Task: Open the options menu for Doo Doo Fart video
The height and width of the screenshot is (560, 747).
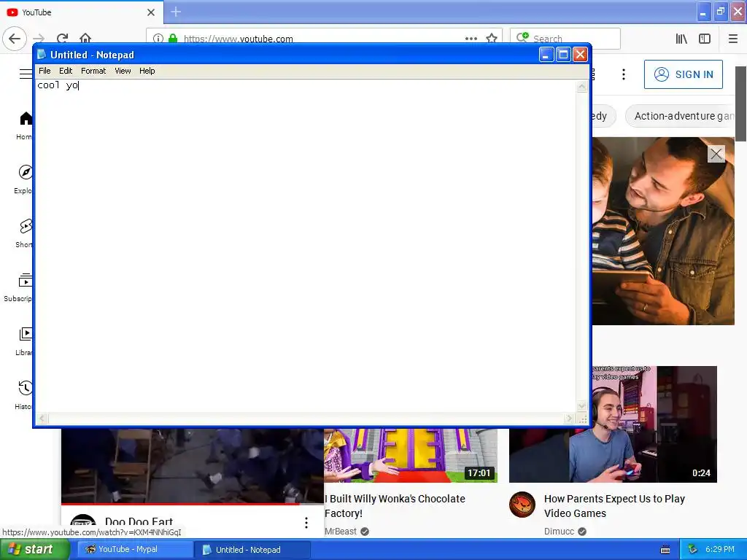Action: click(306, 523)
